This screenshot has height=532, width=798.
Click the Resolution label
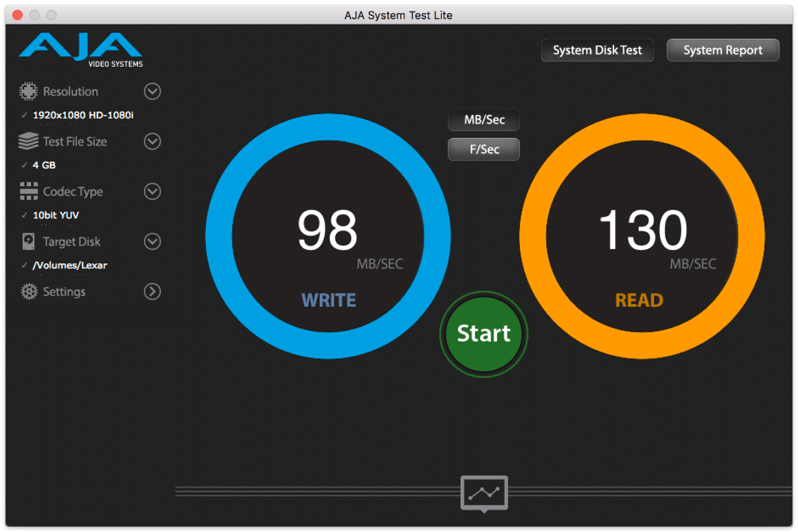(x=71, y=91)
